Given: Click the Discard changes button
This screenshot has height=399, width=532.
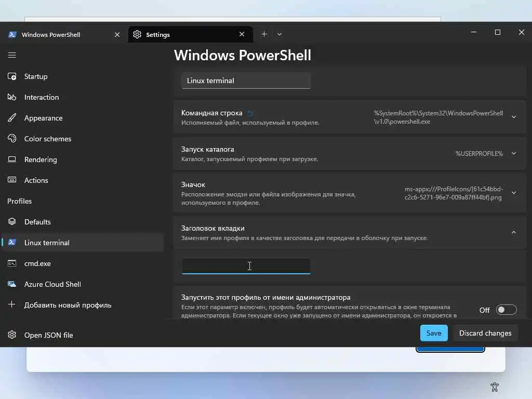Looking at the screenshot, I should pos(485,333).
